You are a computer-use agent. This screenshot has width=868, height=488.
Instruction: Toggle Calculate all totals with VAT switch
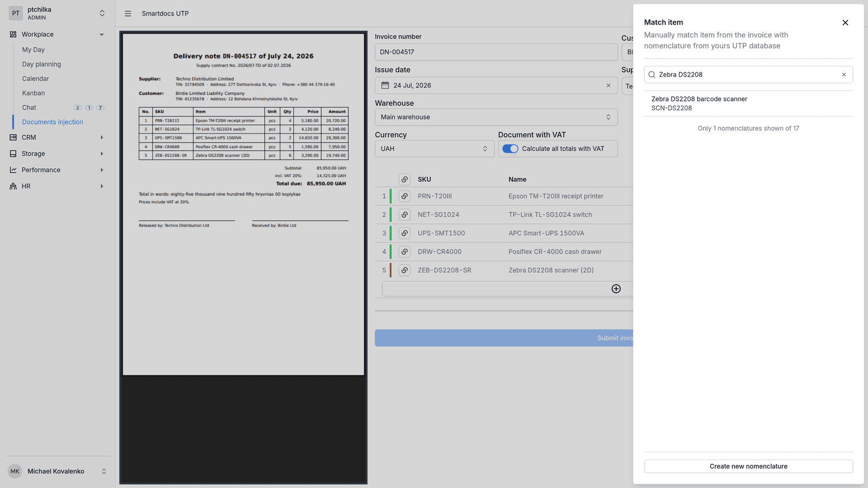point(510,149)
